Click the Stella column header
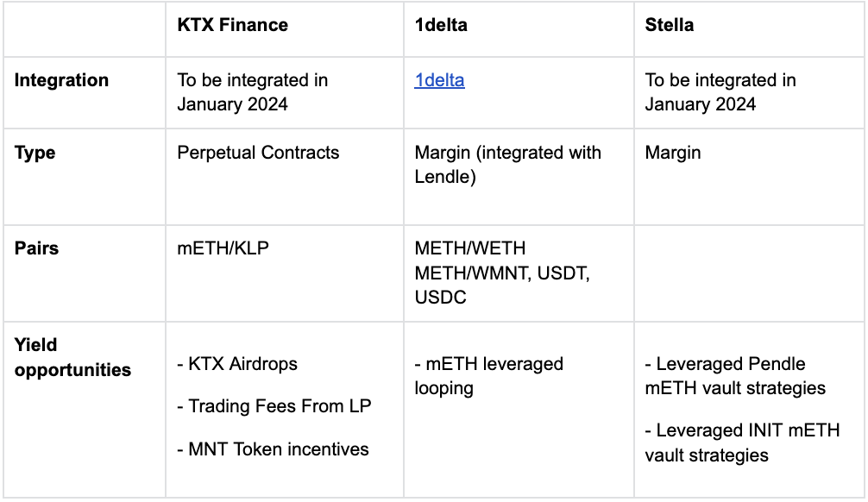Image resolution: width=868 pixels, height=502 pixels. [x=670, y=25]
